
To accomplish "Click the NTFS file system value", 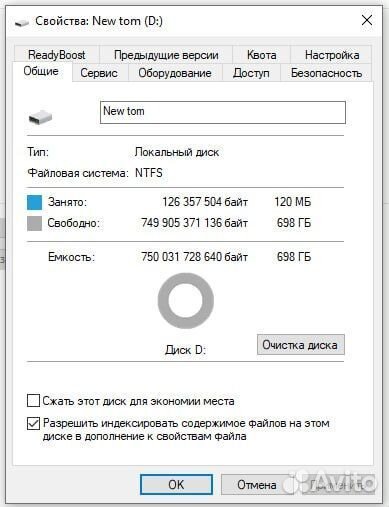I will coord(149,173).
